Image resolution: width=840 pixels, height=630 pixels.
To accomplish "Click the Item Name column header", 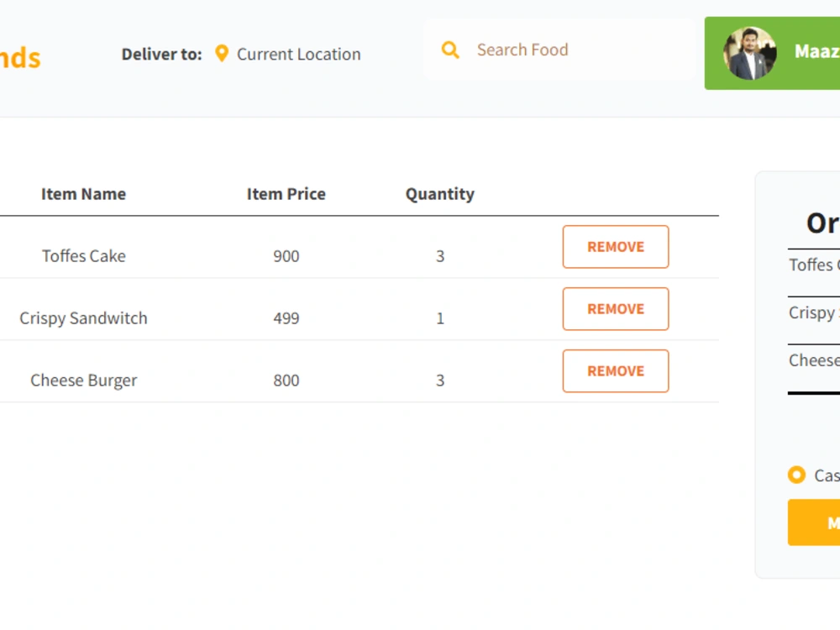I will point(83,194).
